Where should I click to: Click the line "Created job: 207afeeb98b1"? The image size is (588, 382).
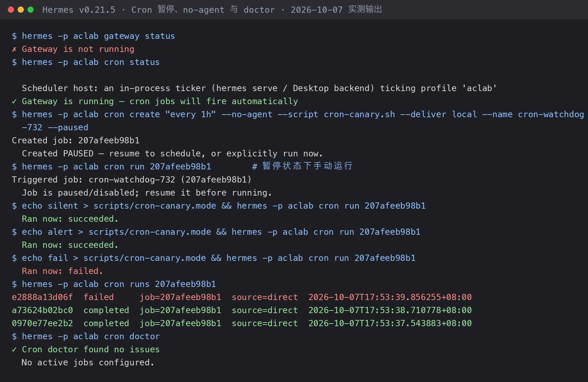pyautogui.click(x=76, y=140)
